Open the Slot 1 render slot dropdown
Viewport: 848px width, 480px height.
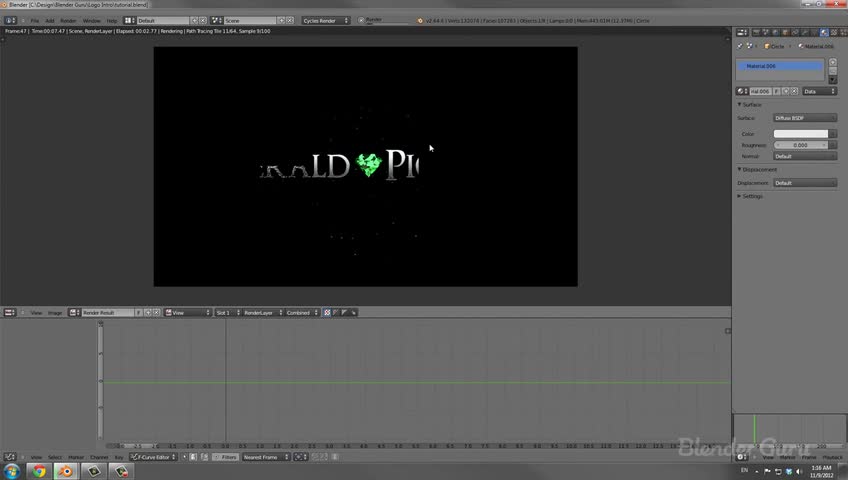tap(228, 312)
